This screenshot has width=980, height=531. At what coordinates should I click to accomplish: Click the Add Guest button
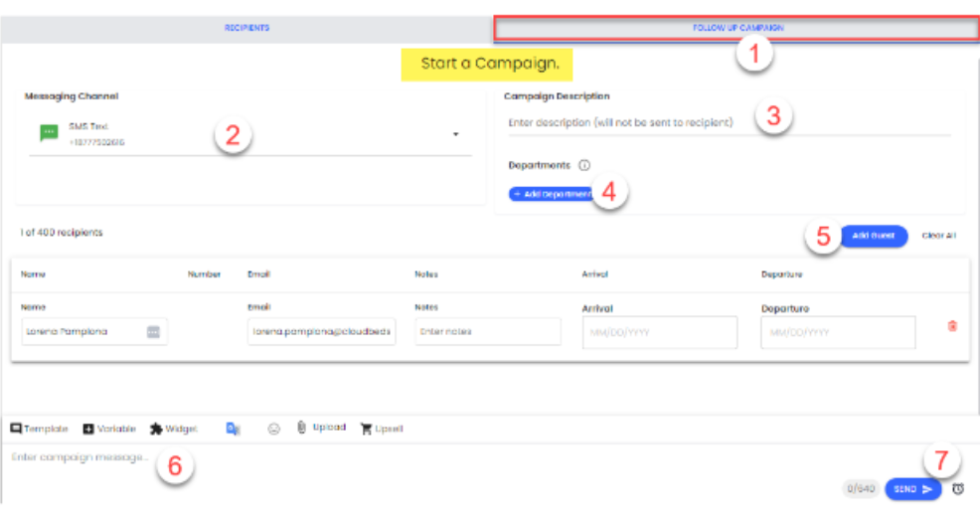click(873, 236)
